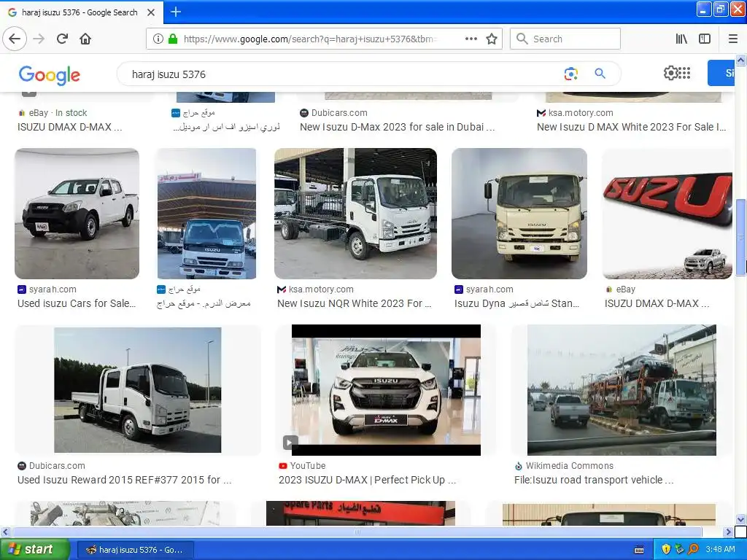This screenshot has height=560, width=747.
Task: Click the Google logo
Action: tap(50, 75)
